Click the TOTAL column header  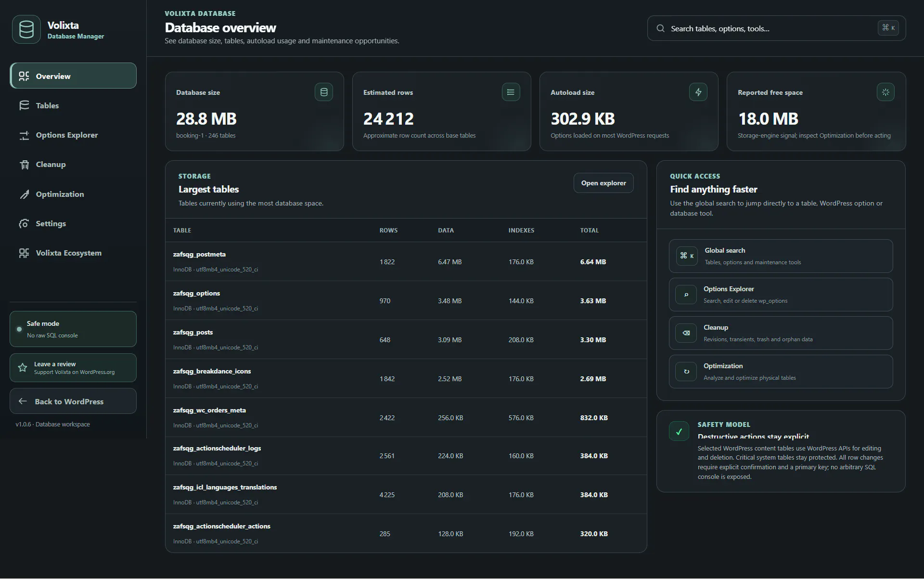click(x=590, y=231)
